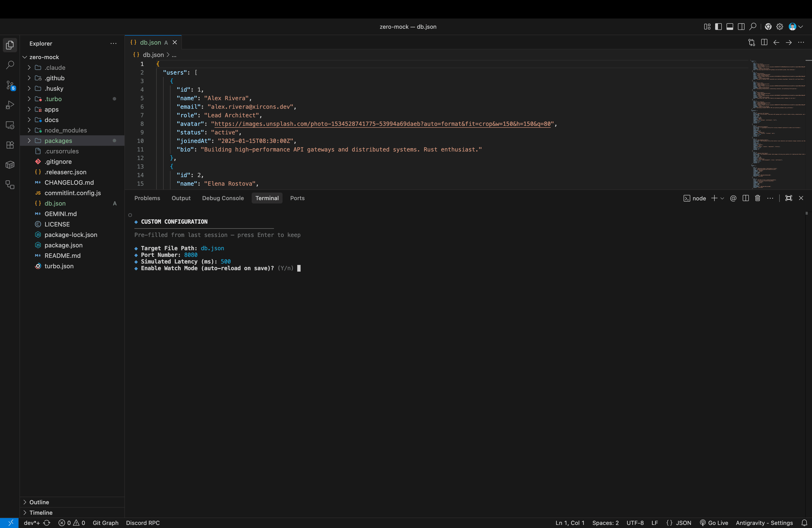Screen dimensions: 812x528
Task: Open notifications bell in status bar
Action: (804, 523)
